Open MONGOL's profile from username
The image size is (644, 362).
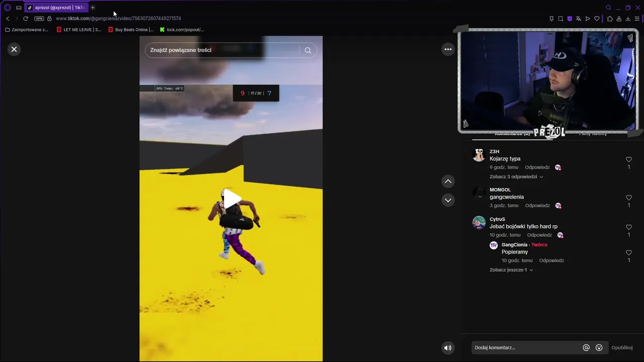click(x=500, y=190)
